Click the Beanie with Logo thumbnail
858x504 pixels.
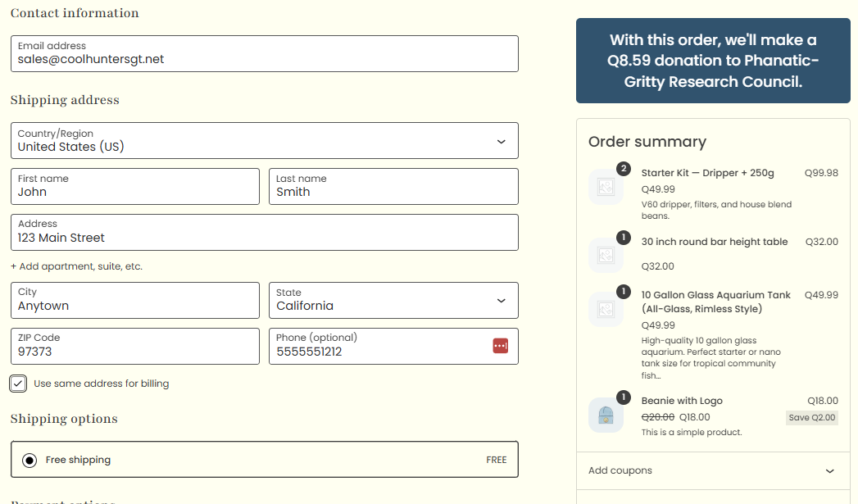click(606, 415)
